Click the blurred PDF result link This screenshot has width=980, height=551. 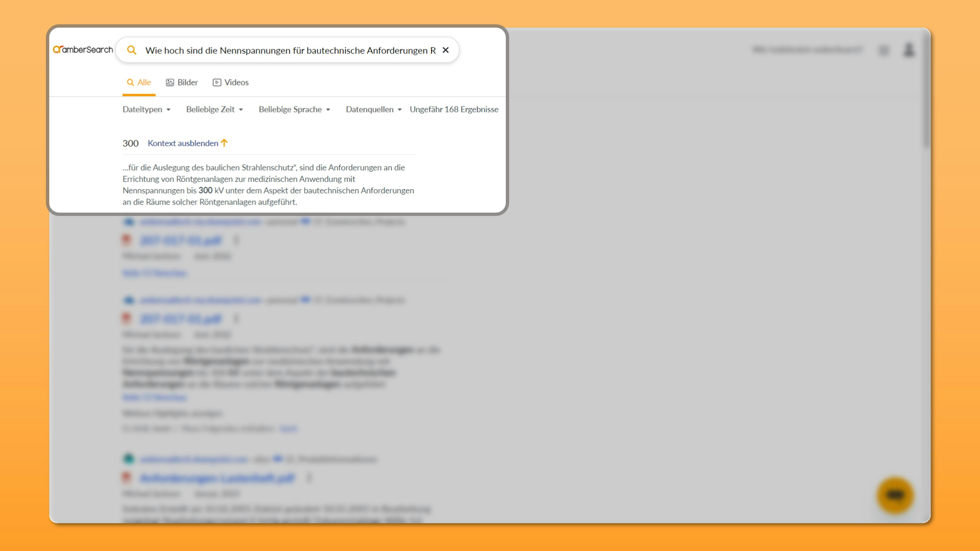(180, 240)
